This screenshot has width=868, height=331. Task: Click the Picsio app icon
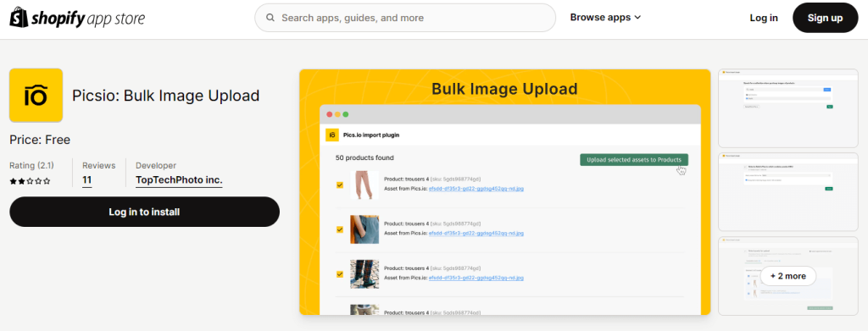(x=36, y=95)
